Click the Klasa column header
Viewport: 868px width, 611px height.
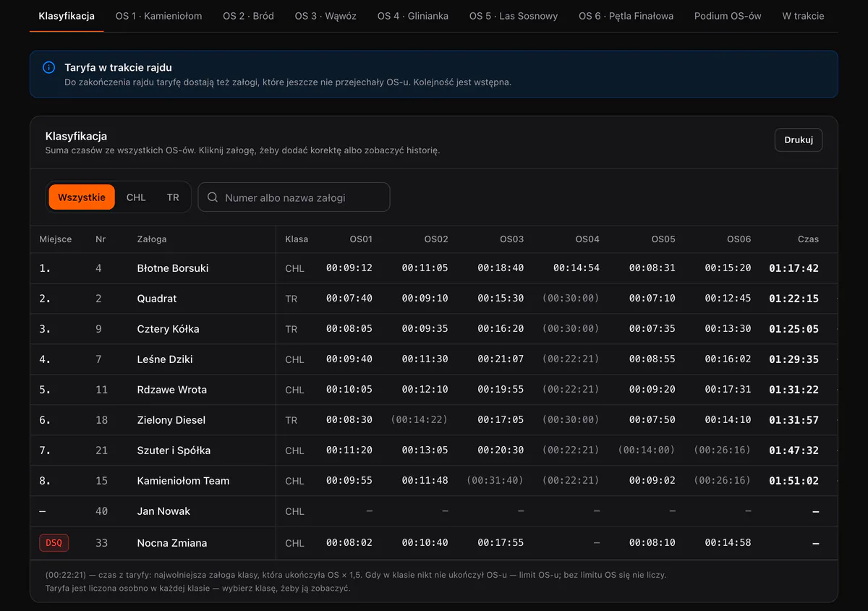click(297, 239)
